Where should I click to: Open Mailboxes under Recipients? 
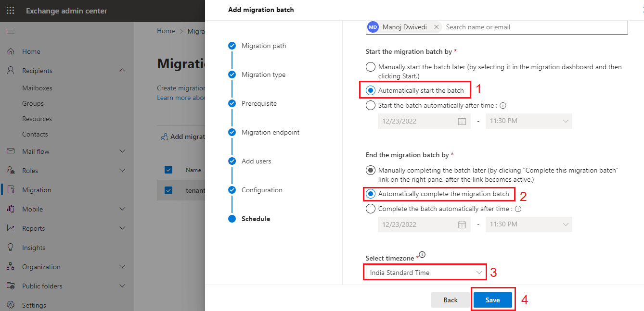click(37, 88)
